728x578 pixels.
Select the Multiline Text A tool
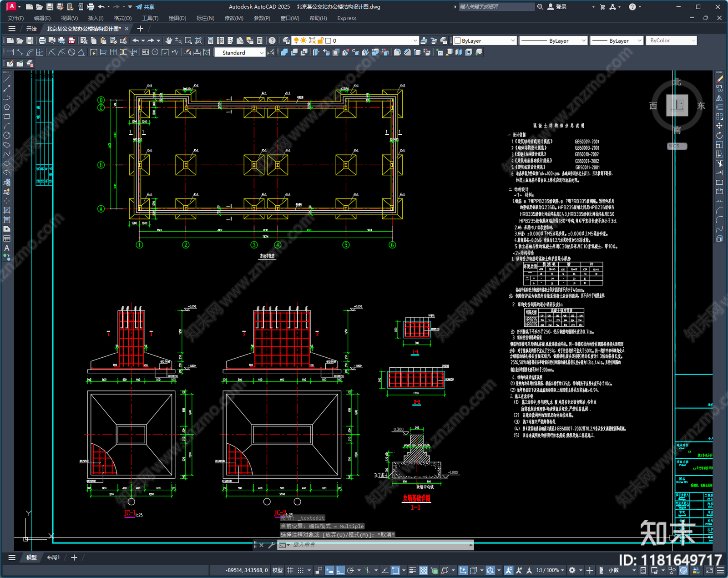coord(7,248)
